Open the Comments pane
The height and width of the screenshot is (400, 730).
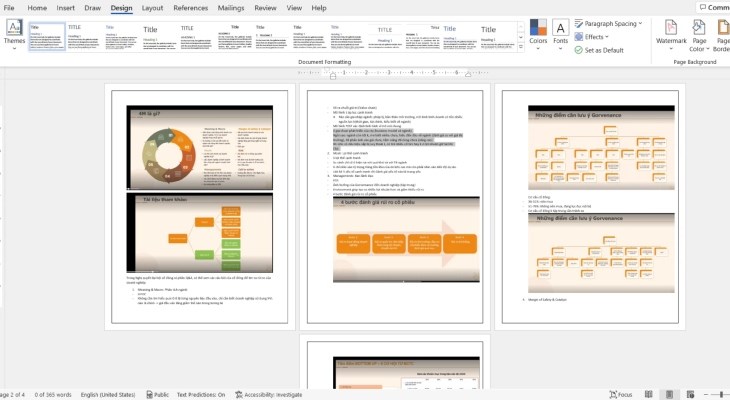(x=714, y=7)
